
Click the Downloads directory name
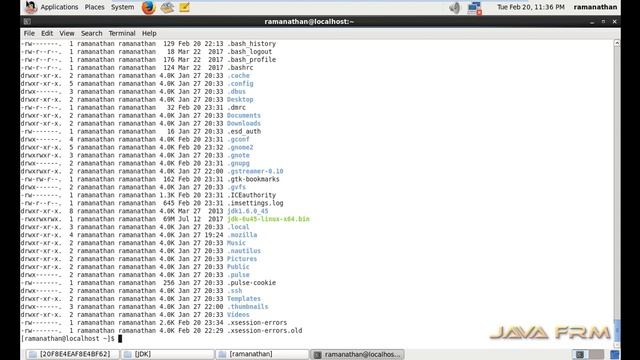click(244, 123)
